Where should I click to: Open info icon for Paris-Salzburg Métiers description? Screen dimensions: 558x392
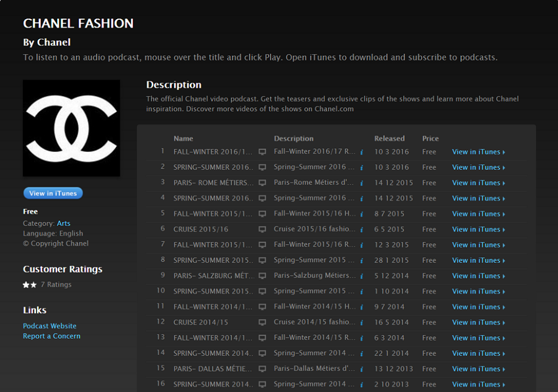(361, 276)
